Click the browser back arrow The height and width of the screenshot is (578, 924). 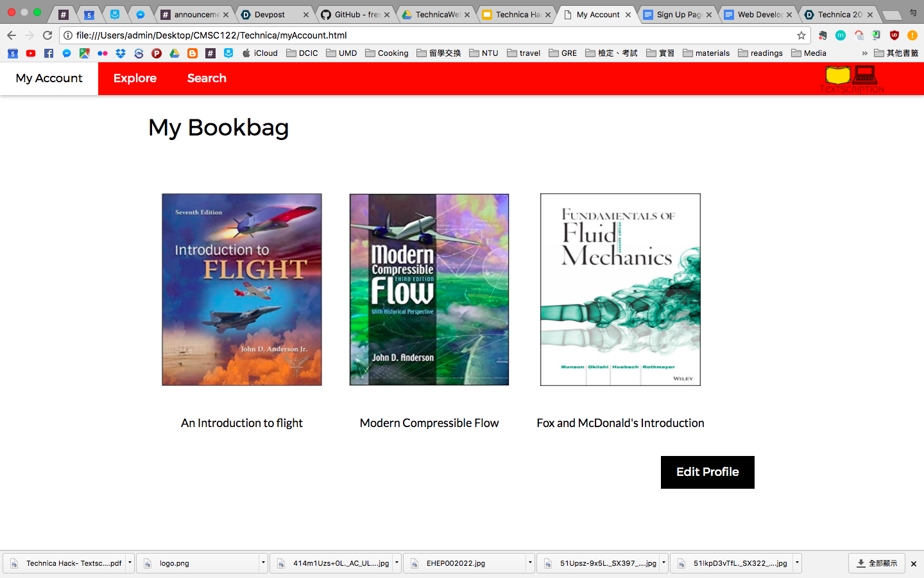[x=11, y=35]
